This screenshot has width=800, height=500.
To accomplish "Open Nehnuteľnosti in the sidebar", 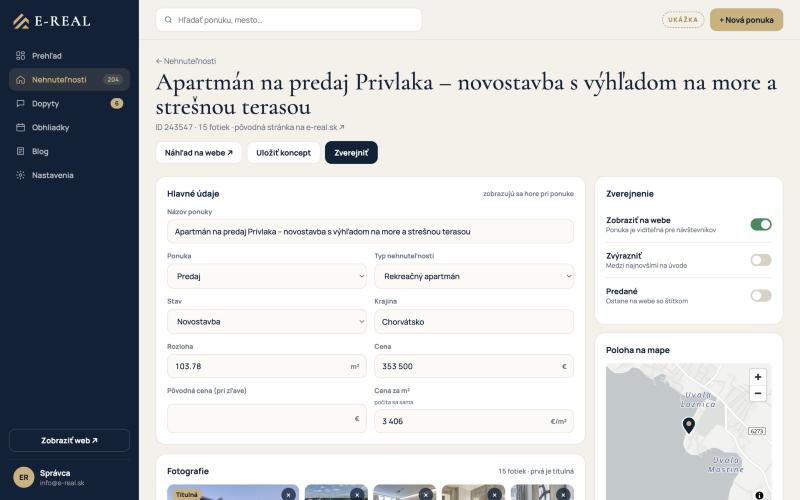I will pos(69,80).
